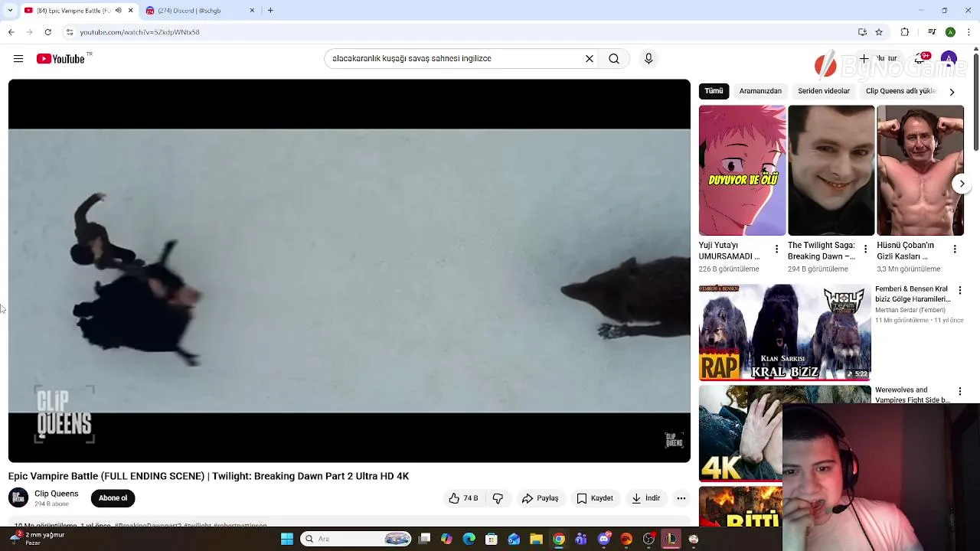This screenshot has width=980, height=551.
Task: Open the Werewolves and Vampires video title
Action: (x=912, y=395)
